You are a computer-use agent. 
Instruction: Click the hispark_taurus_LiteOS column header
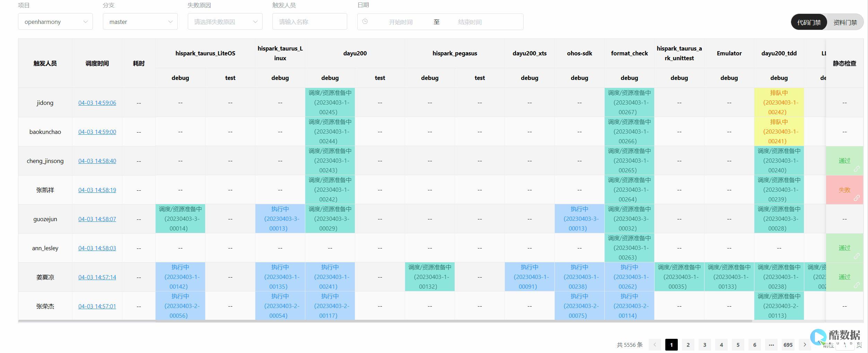point(205,53)
